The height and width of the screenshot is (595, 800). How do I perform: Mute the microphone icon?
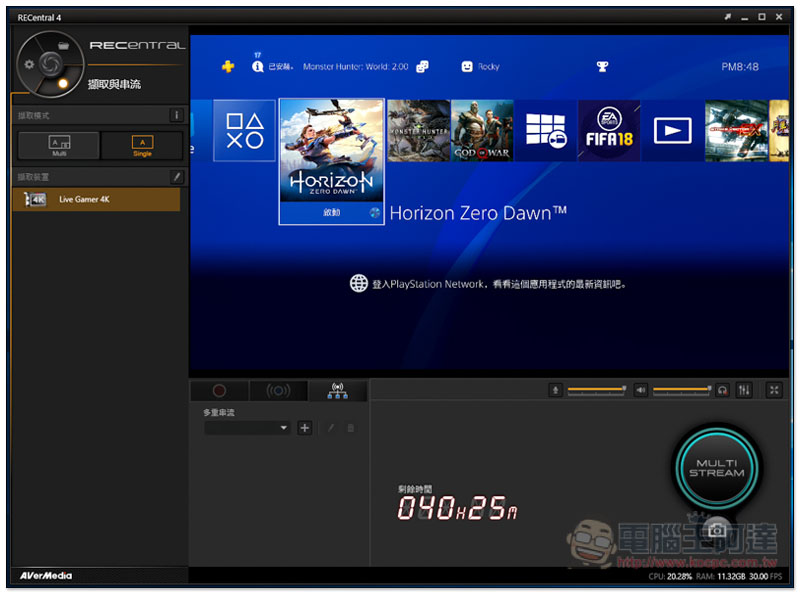click(556, 390)
